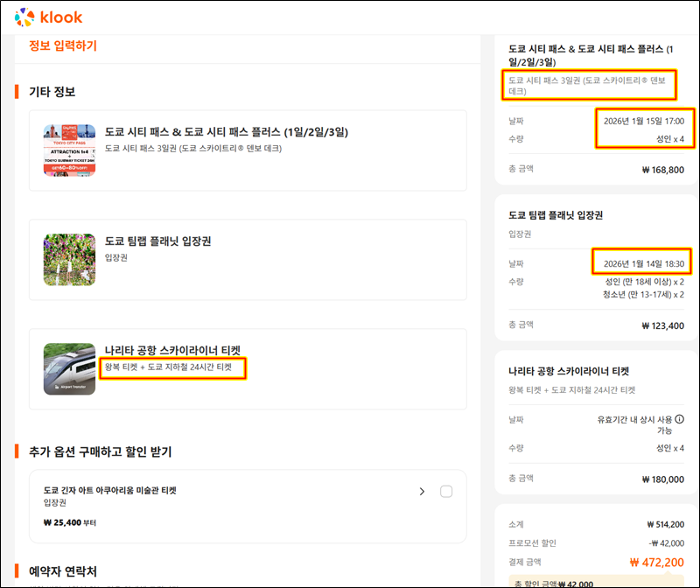Viewport: 700px width, 588px height.
Task: Click 성인 (만 18세 이상) x 2 quantity
Action: click(644, 282)
